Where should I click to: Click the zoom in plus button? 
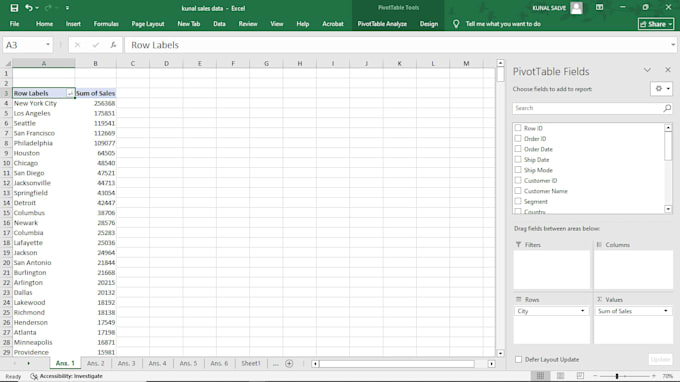click(654, 376)
